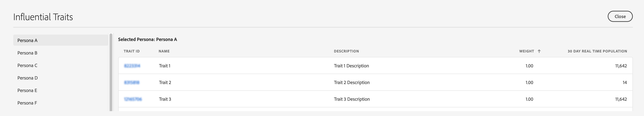Screen dimensions: 644x116
Task: Open the Trait 1 ID link
Action: tap(132, 66)
